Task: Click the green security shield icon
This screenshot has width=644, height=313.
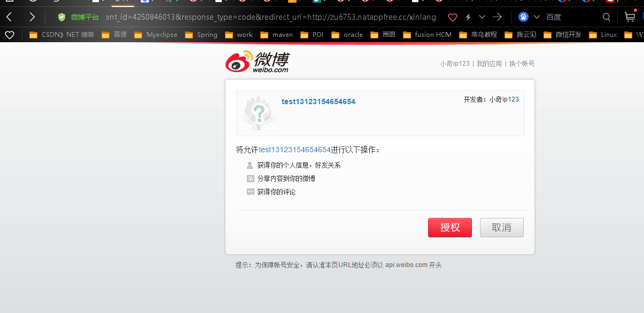Action: (61, 17)
